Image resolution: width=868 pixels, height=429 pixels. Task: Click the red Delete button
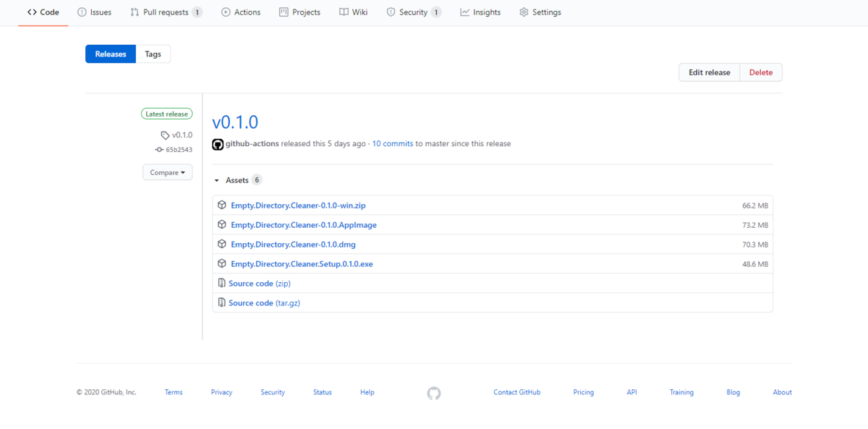click(x=761, y=72)
